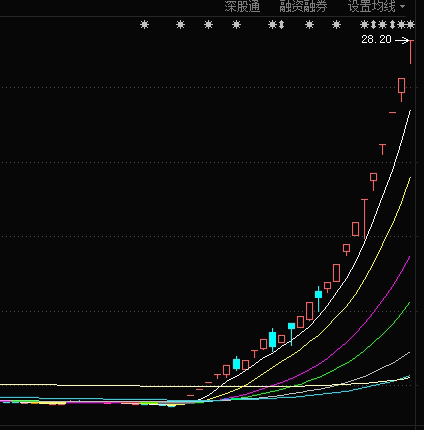
Task: Click the asterisk marker just left of the 28.20 label
Action: click(364, 25)
